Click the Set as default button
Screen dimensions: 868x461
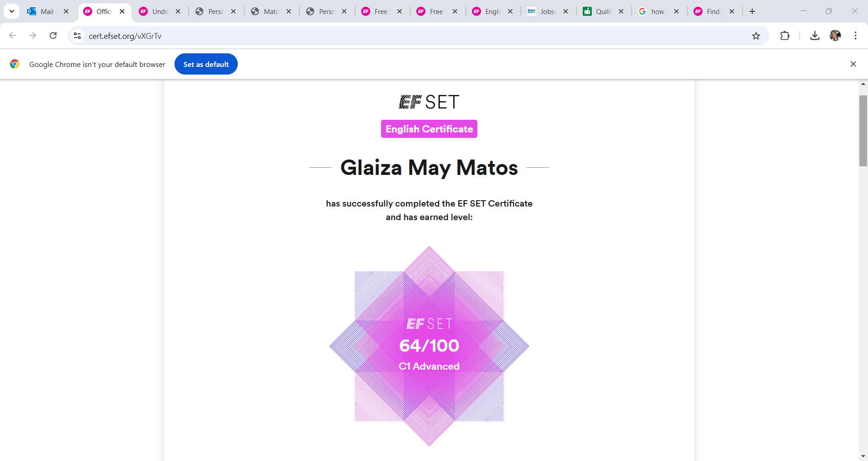click(x=206, y=64)
